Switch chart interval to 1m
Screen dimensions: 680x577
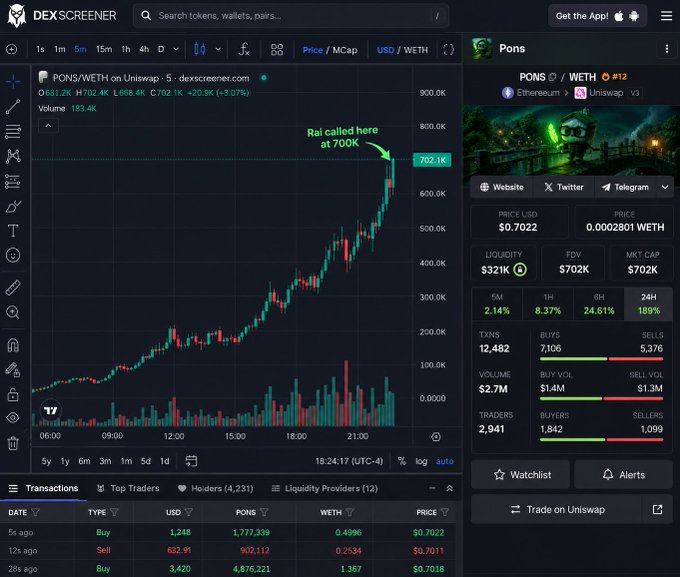[60, 49]
